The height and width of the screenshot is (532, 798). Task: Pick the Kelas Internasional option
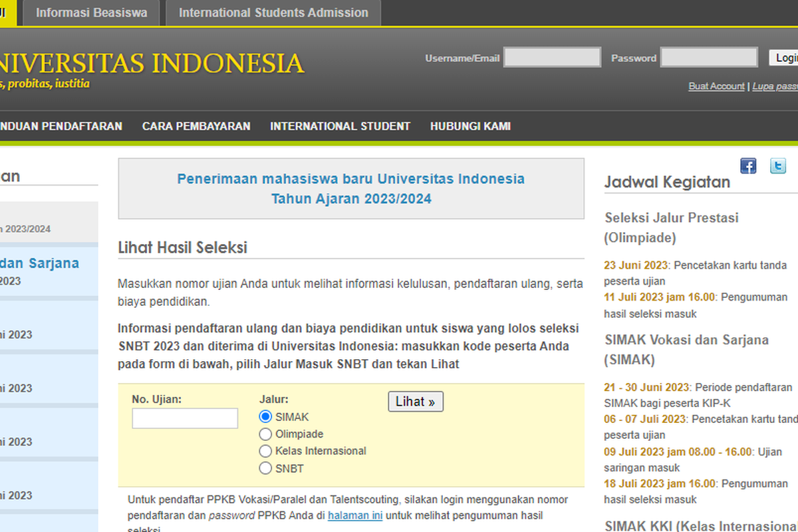pyautogui.click(x=265, y=451)
